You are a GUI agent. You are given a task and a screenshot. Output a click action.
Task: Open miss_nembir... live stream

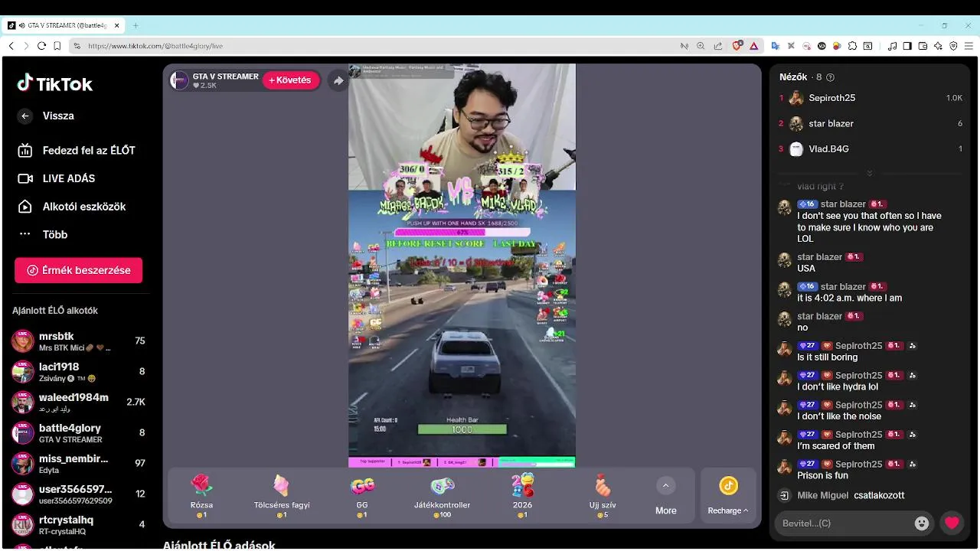pyautogui.click(x=78, y=464)
